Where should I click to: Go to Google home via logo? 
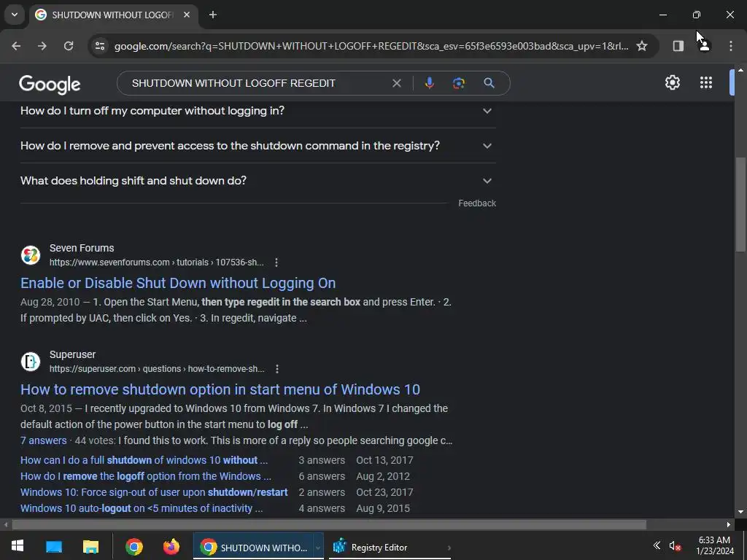(50, 85)
